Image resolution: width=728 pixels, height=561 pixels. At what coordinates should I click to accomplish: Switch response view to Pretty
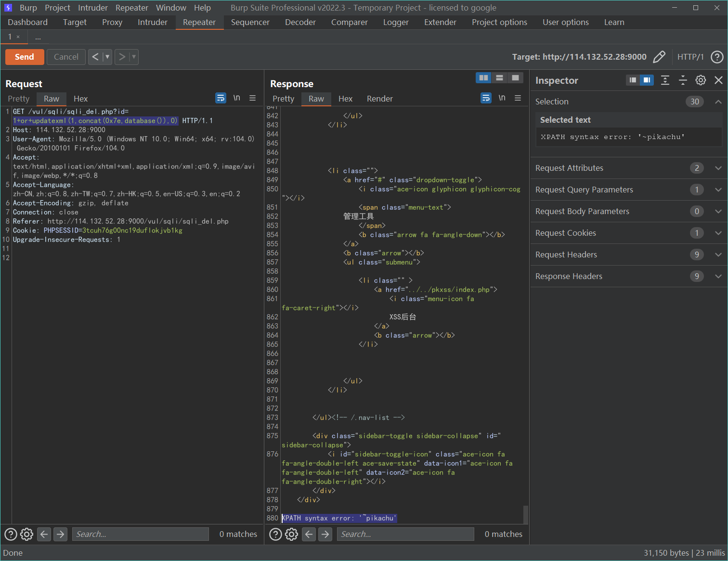pos(284,99)
